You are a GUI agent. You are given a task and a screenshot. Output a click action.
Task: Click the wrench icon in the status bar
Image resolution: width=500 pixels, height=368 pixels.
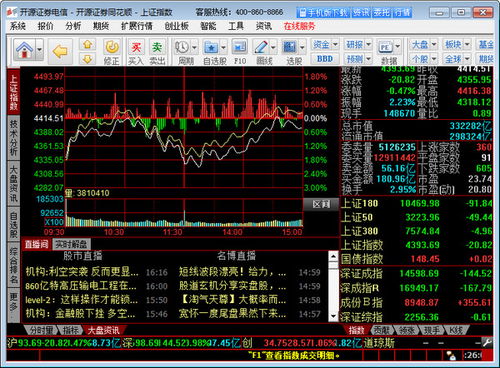[487, 342]
